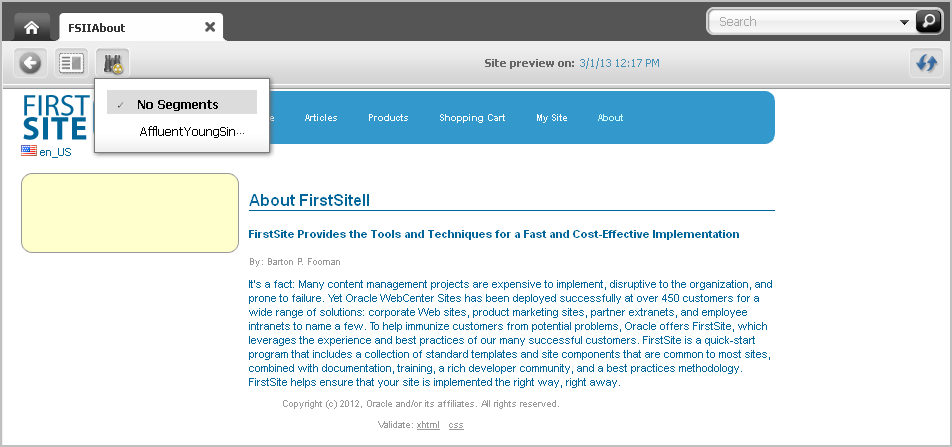952x447 pixels.
Task: Select the No Segments option
Action: pyautogui.click(x=182, y=104)
